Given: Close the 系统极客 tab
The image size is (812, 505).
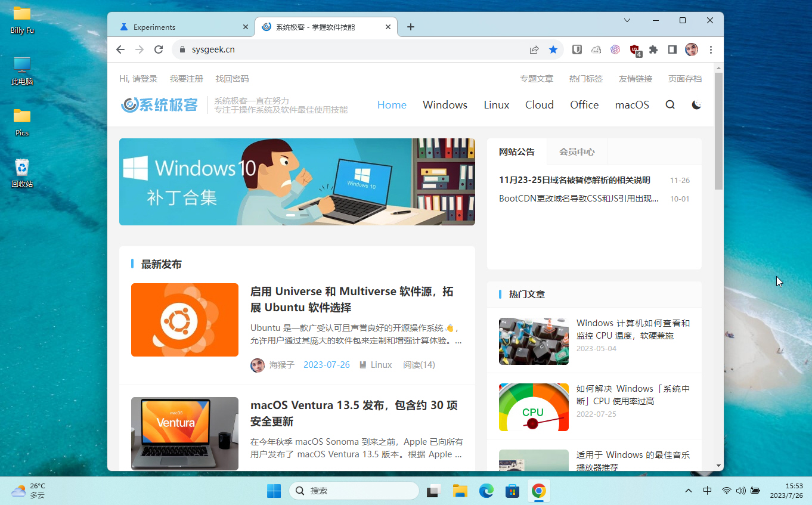Looking at the screenshot, I should 388,27.
